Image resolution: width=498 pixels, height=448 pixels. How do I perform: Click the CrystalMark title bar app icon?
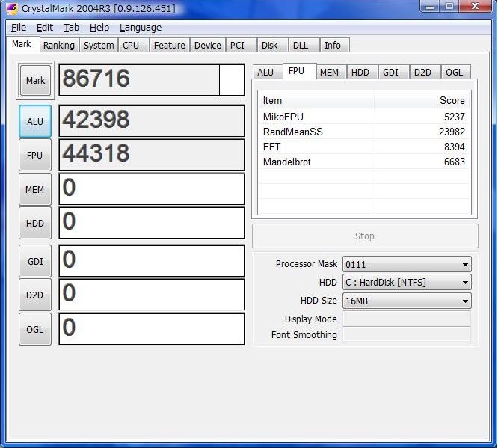(x=12, y=8)
